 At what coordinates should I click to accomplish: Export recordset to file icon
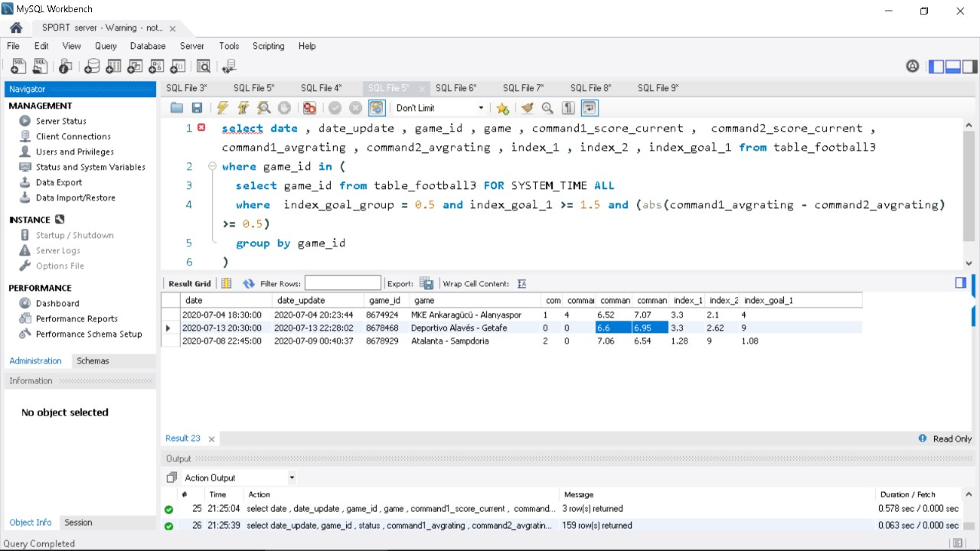(x=426, y=283)
